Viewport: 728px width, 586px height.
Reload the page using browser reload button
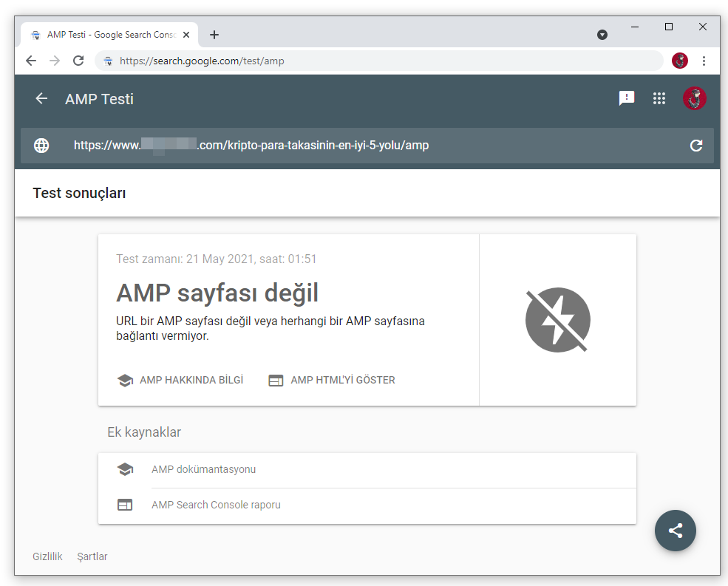[x=78, y=61]
